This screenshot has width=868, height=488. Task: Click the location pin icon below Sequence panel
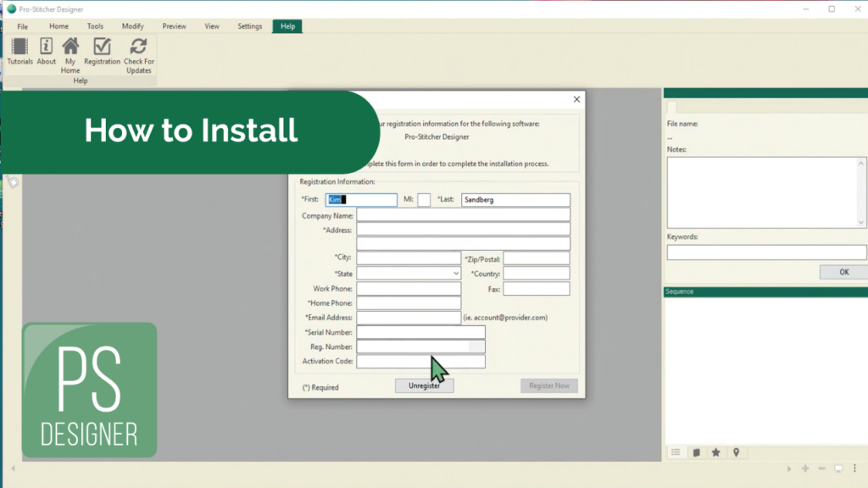pos(737,452)
